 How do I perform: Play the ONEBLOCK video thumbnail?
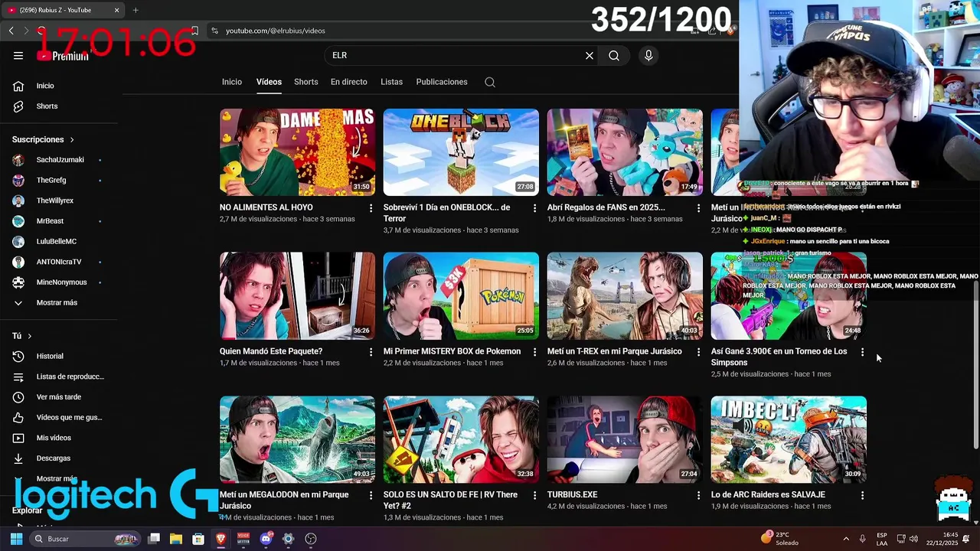coord(461,152)
